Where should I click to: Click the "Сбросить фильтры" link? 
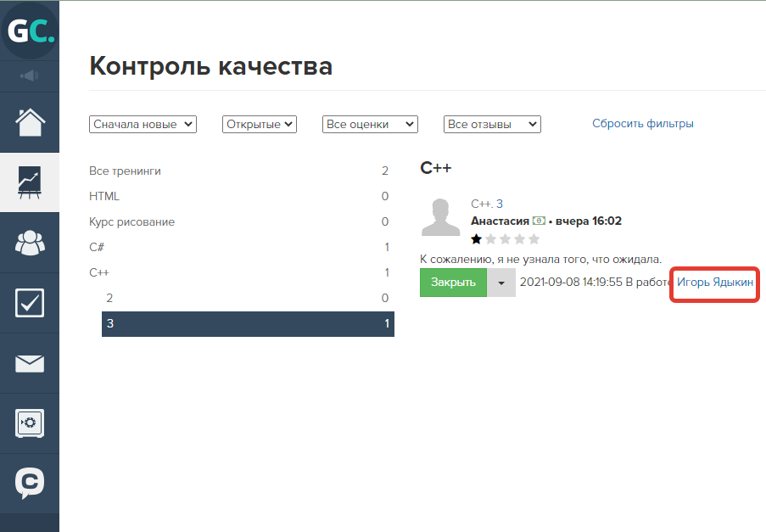click(x=642, y=123)
